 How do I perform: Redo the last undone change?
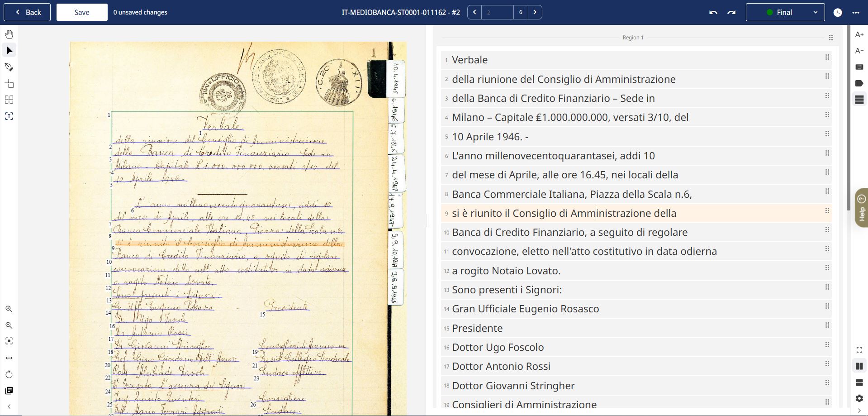click(731, 13)
